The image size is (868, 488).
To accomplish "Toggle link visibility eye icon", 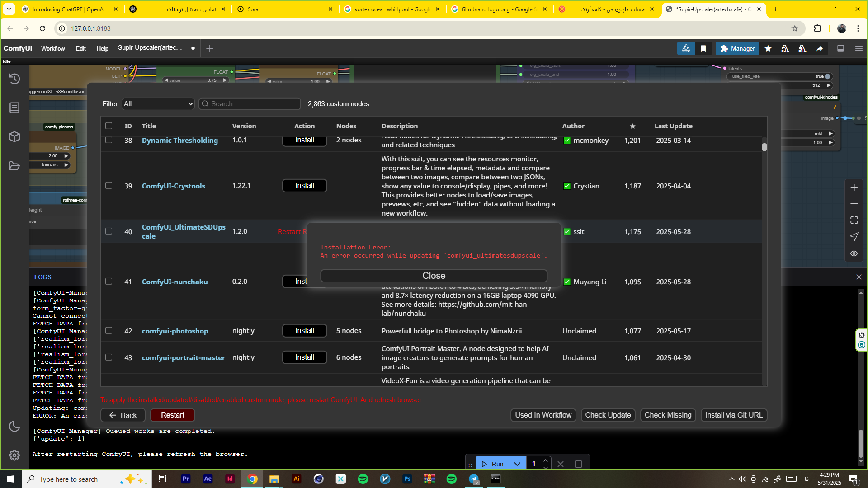I will click(x=854, y=253).
